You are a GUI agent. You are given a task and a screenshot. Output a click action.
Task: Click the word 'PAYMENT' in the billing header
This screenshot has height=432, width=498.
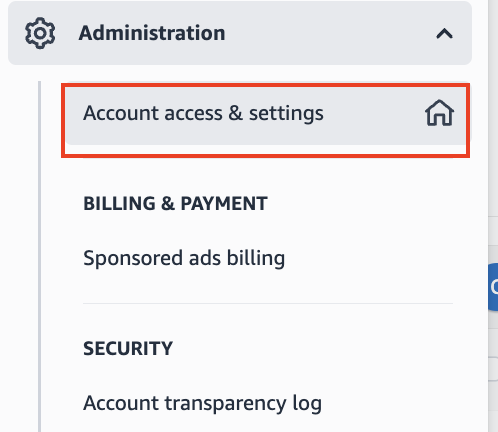click(x=224, y=203)
